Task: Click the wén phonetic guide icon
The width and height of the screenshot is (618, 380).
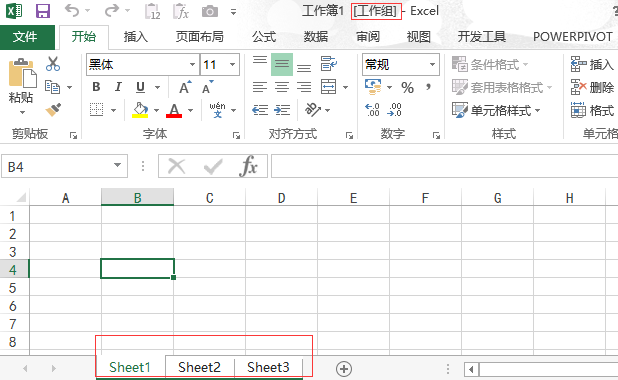Action: (x=217, y=110)
